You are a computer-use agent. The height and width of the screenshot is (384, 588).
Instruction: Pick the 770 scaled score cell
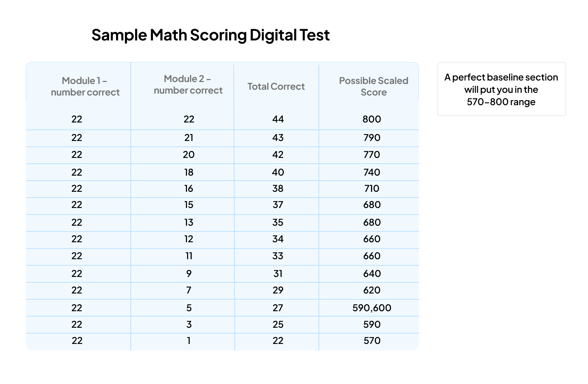click(x=372, y=155)
